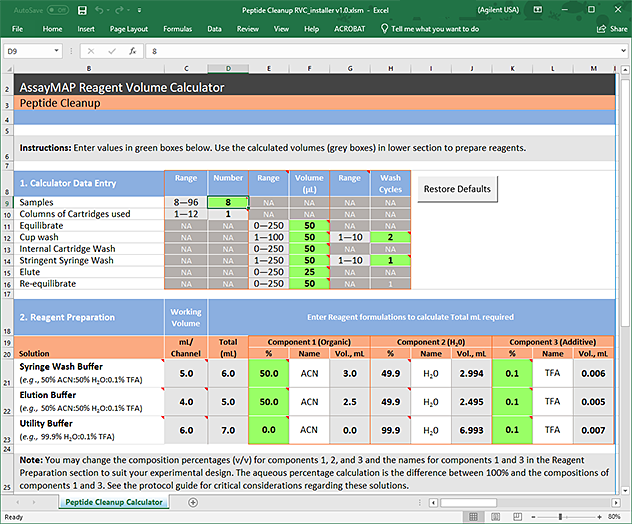Open the Page Layout ribbon tab

(128, 29)
